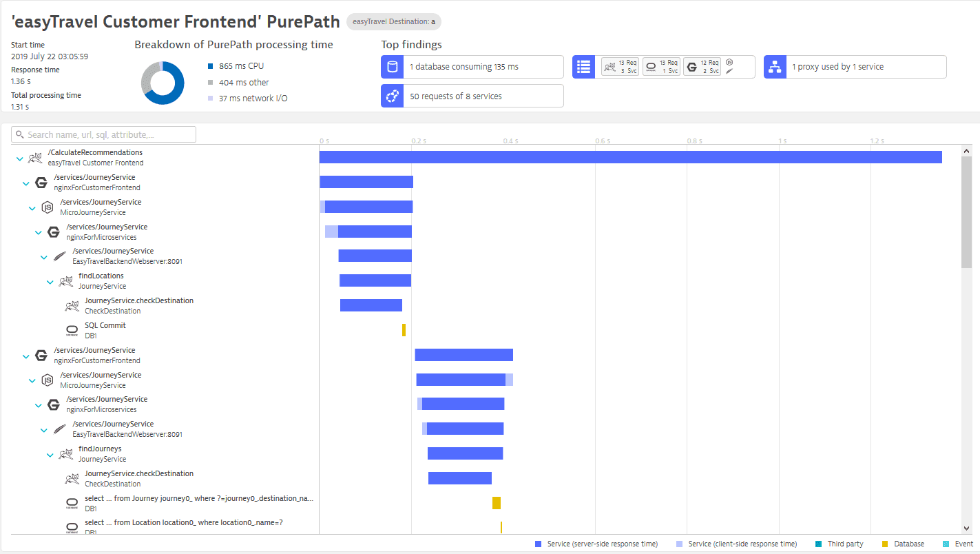Viewport: 980px width, 554px height.
Task: Click the 'Database' legend swatch
Action: point(886,544)
